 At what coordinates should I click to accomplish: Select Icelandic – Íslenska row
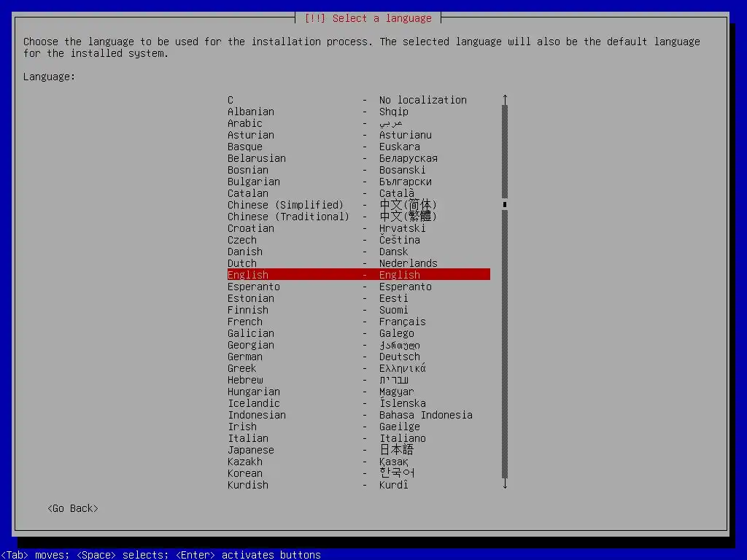(x=359, y=403)
